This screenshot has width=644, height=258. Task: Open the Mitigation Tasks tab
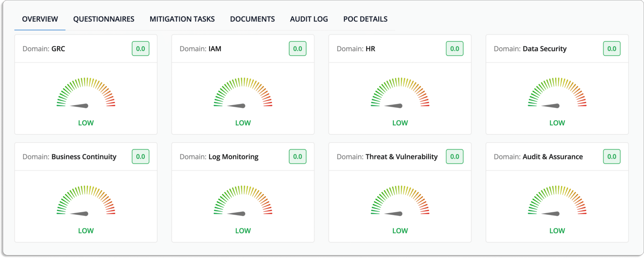pyautogui.click(x=182, y=19)
